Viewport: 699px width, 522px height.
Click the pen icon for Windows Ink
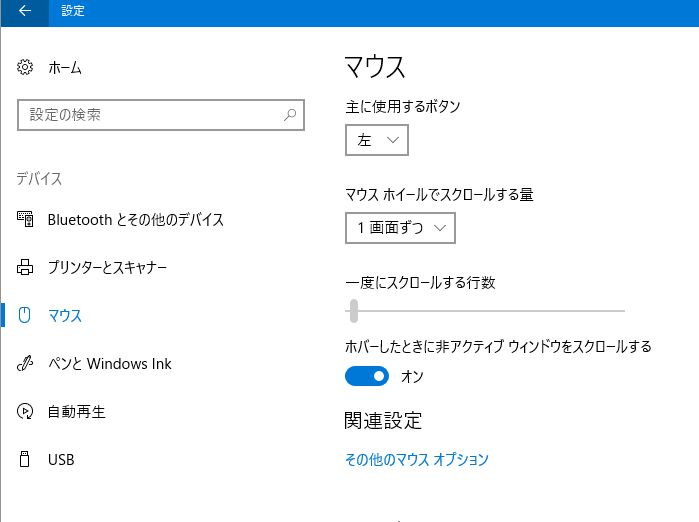[25, 363]
